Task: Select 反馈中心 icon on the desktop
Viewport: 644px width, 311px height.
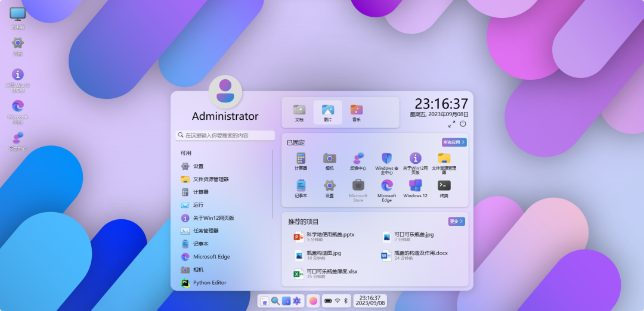Action: tap(18, 141)
